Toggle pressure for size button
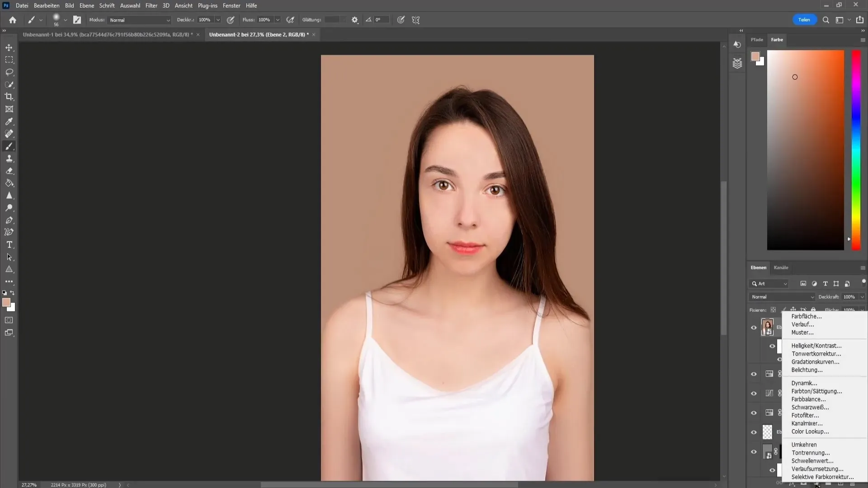 click(401, 20)
